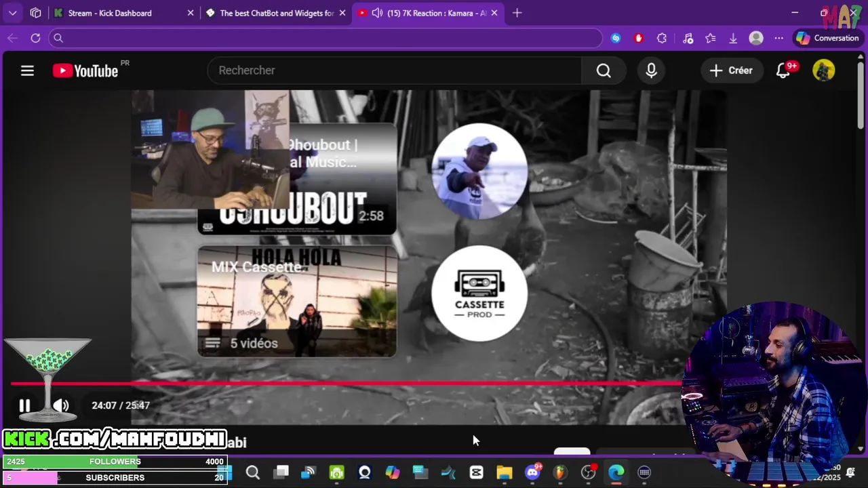This screenshot has height=488, width=868.
Task: Reload the page with refresh icon
Action: 35,38
